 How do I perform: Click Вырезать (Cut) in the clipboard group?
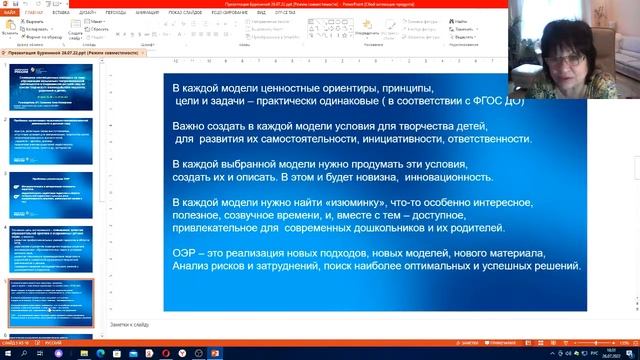pos(33,21)
